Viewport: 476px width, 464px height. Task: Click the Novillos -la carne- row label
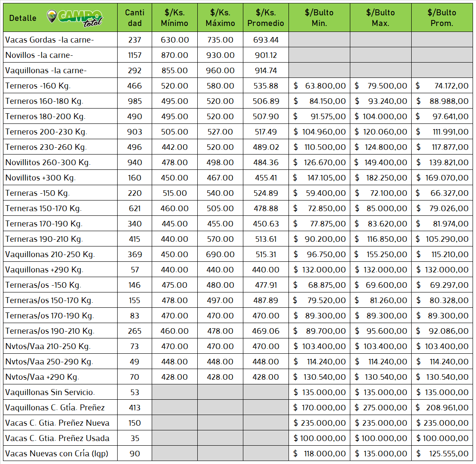[39, 55]
